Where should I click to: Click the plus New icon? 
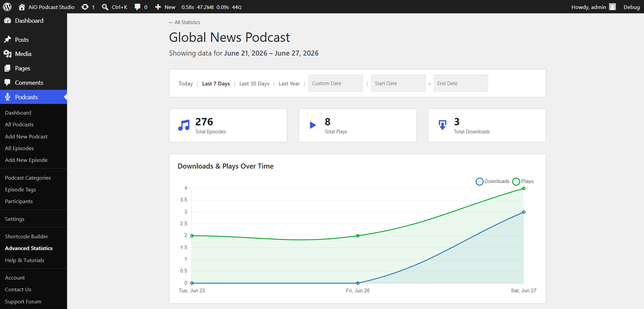pos(158,7)
